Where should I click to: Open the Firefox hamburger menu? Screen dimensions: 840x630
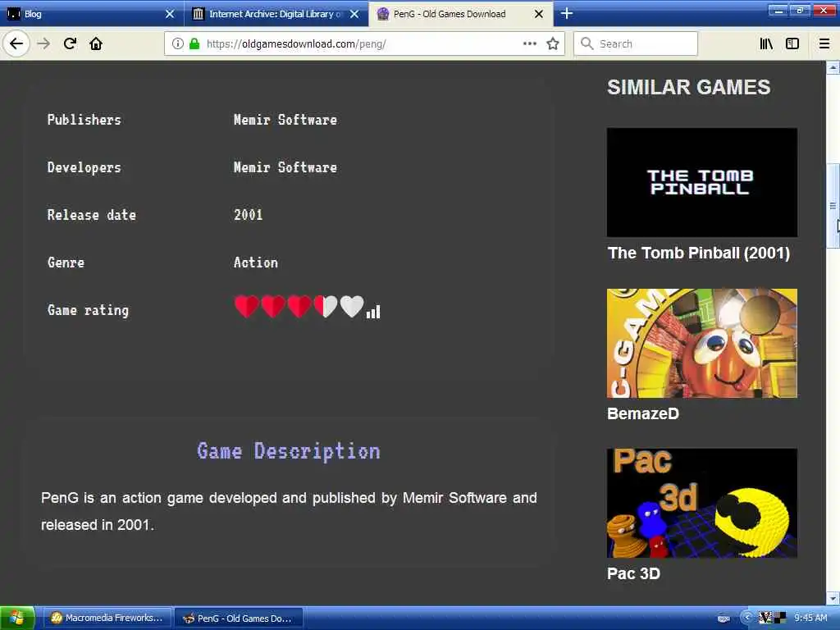[x=824, y=43]
